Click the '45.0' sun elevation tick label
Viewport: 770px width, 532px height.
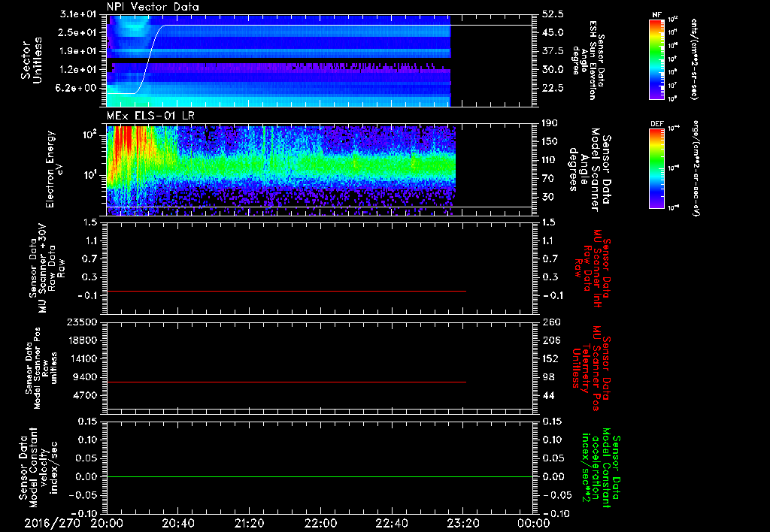pos(553,32)
